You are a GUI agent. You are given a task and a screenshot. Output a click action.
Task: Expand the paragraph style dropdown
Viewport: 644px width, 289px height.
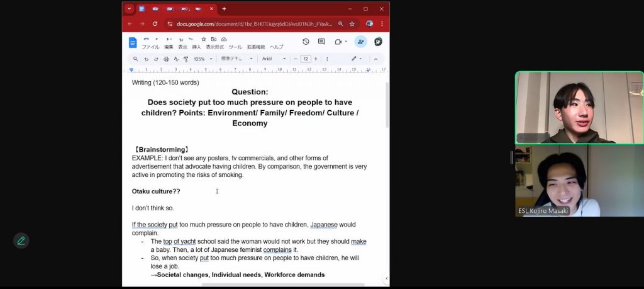pos(237,59)
